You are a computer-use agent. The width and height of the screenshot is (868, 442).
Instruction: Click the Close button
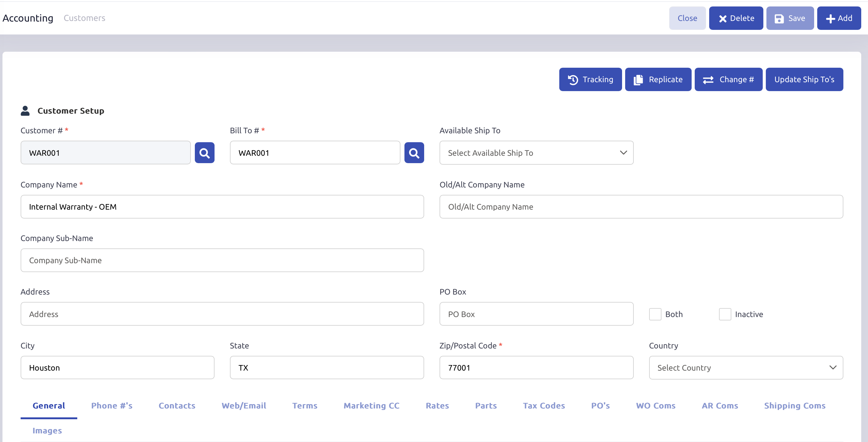pyautogui.click(x=687, y=18)
